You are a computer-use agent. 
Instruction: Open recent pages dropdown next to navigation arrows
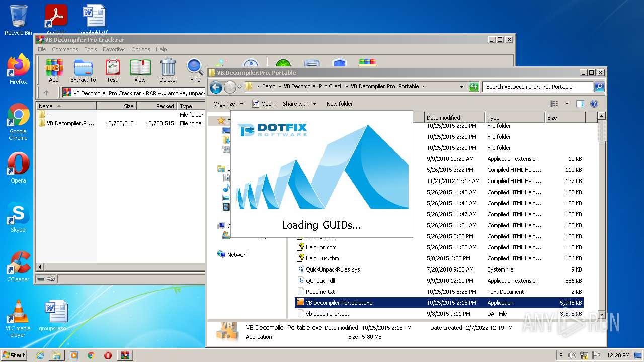pyautogui.click(x=240, y=87)
